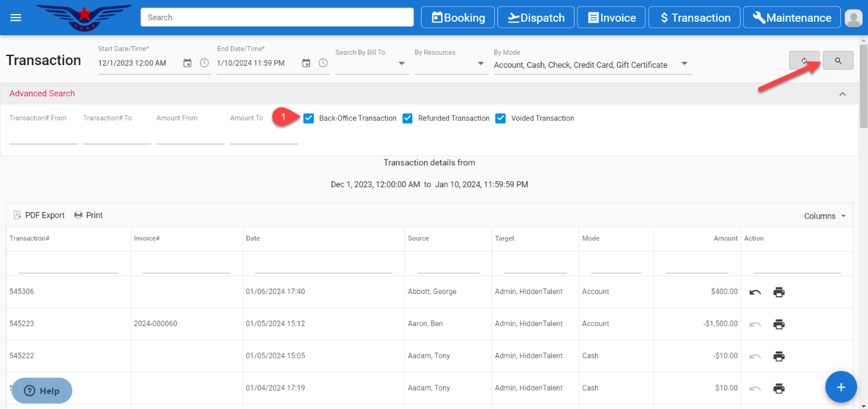Open the hamburger navigation menu

point(16,18)
